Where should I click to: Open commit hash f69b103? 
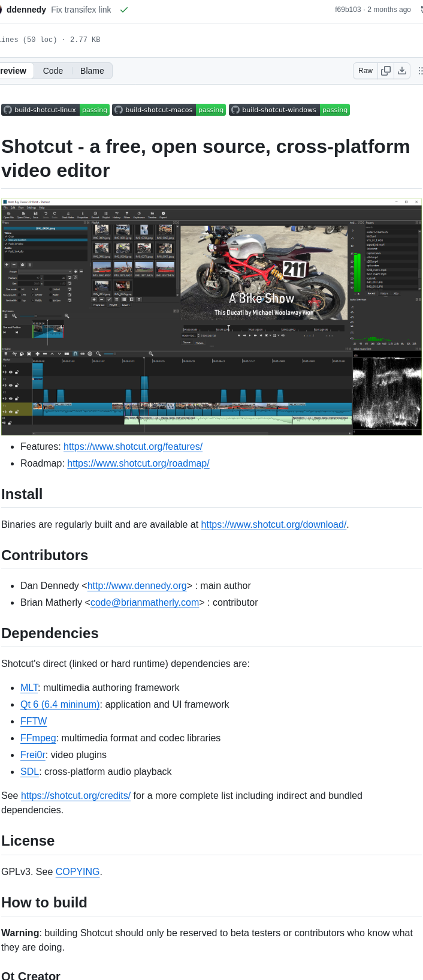(349, 10)
